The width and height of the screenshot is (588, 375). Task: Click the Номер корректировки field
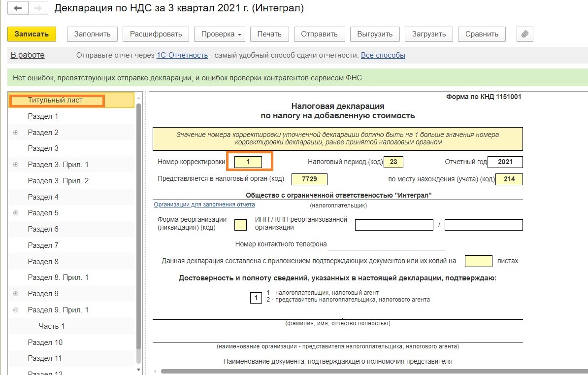(248, 162)
